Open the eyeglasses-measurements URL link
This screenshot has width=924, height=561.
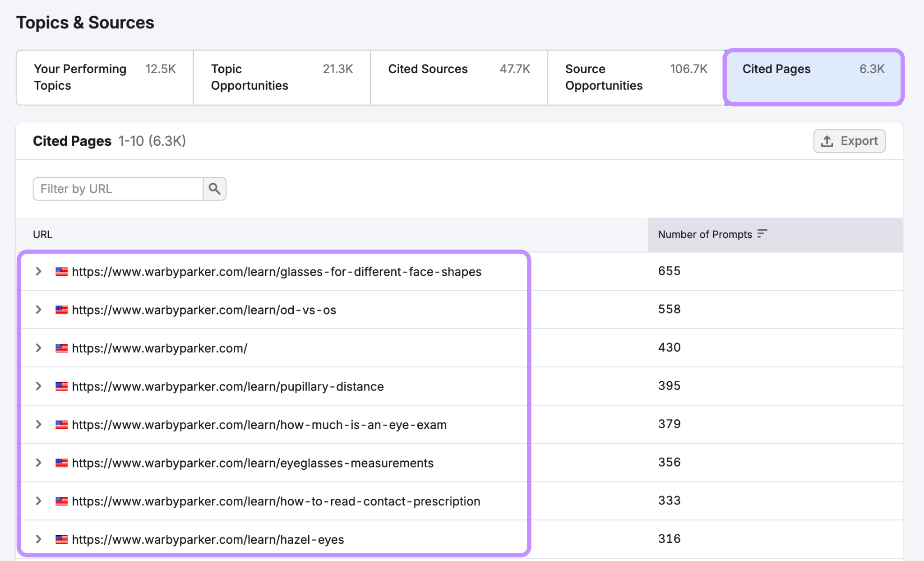pos(253,463)
